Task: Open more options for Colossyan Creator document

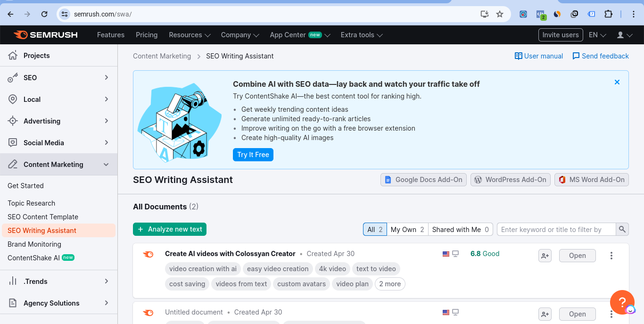Action: [x=611, y=256]
